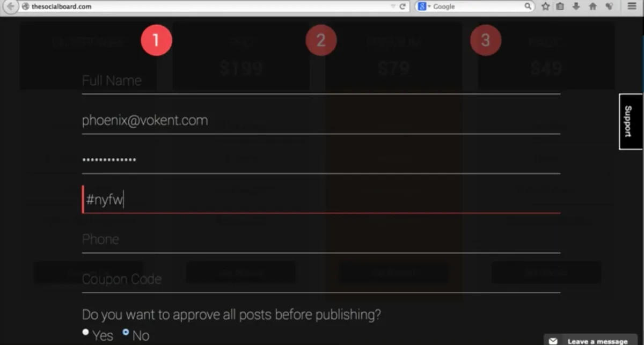Open the Firefox downloads icon
This screenshot has height=345, width=644.
click(x=576, y=6)
